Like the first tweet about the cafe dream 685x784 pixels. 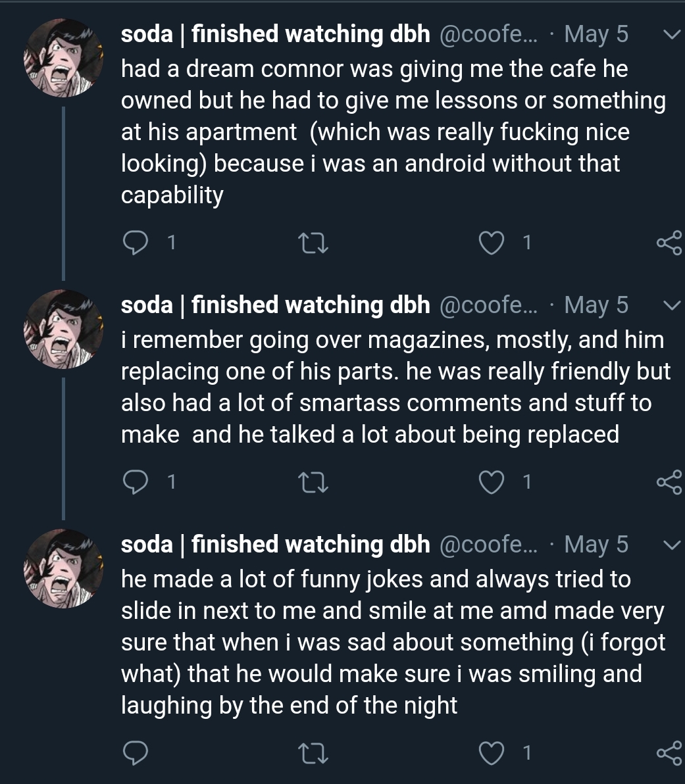pos(490,243)
